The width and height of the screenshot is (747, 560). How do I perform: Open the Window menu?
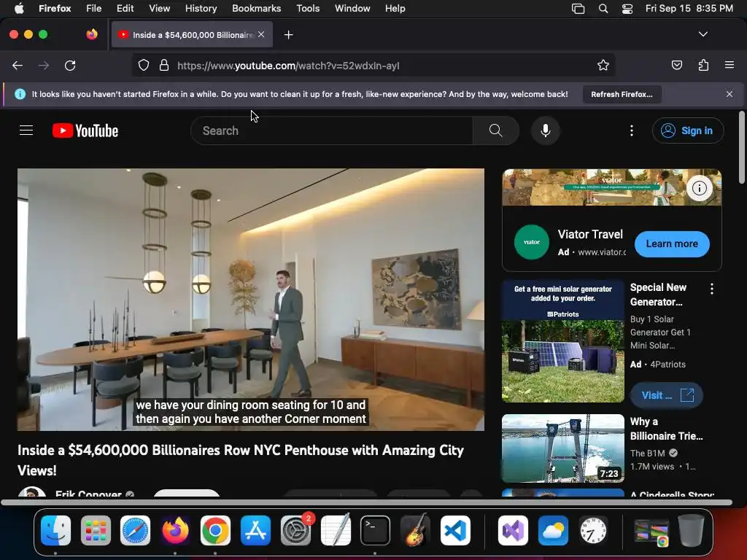[352, 8]
